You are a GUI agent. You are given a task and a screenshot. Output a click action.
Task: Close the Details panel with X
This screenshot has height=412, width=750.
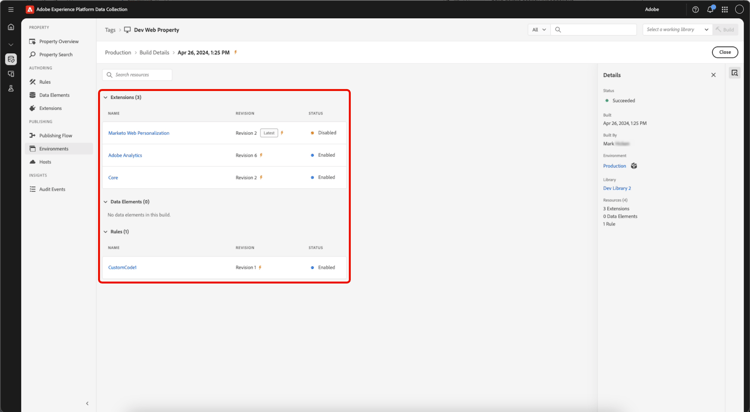click(713, 75)
